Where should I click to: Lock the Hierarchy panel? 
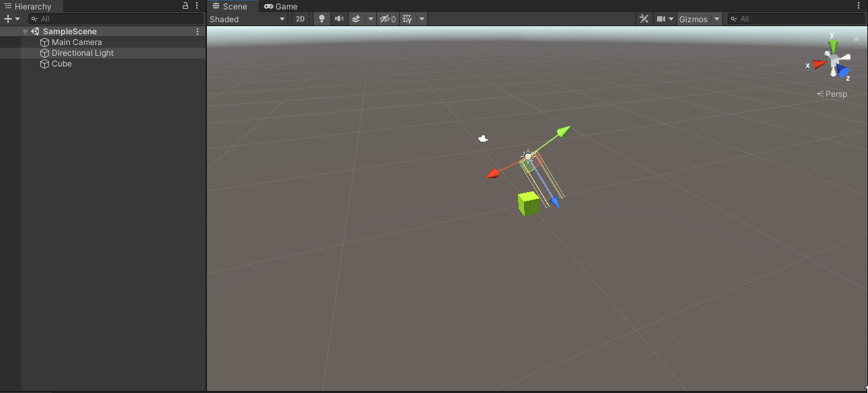click(185, 6)
